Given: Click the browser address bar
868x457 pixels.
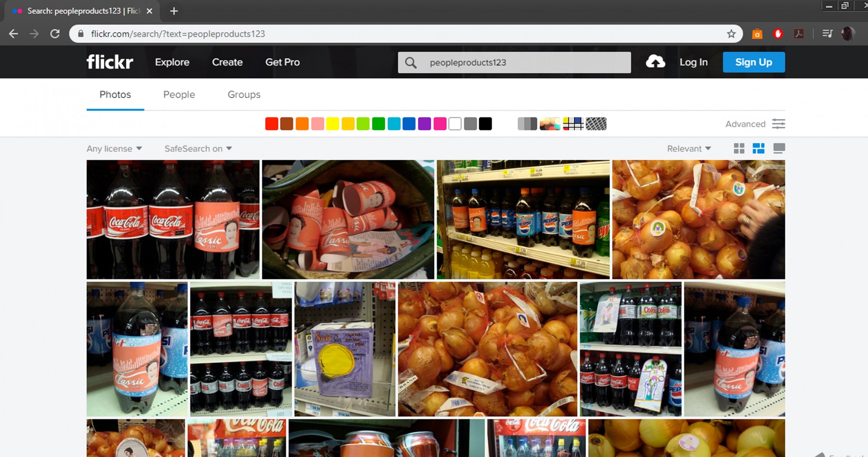Looking at the screenshot, I should pyautogui.click(x=406, y=34).
